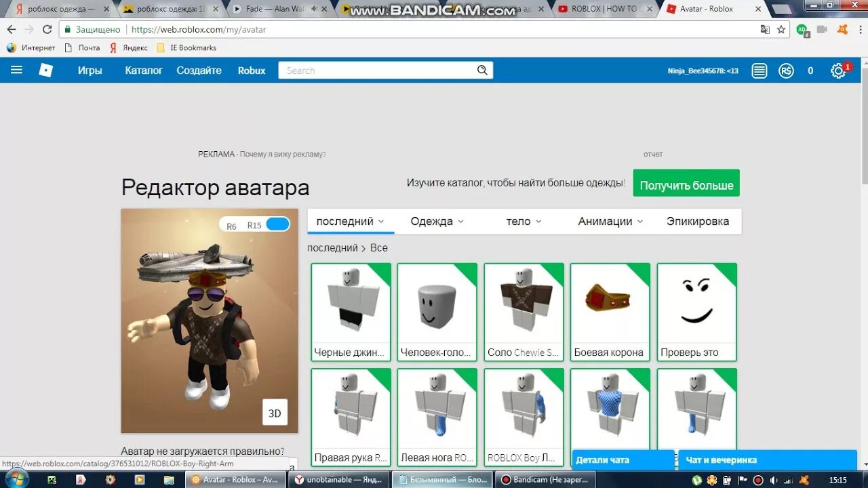
Task: Expand the 'последний' dropdown tab
Action: coord(351,221)
